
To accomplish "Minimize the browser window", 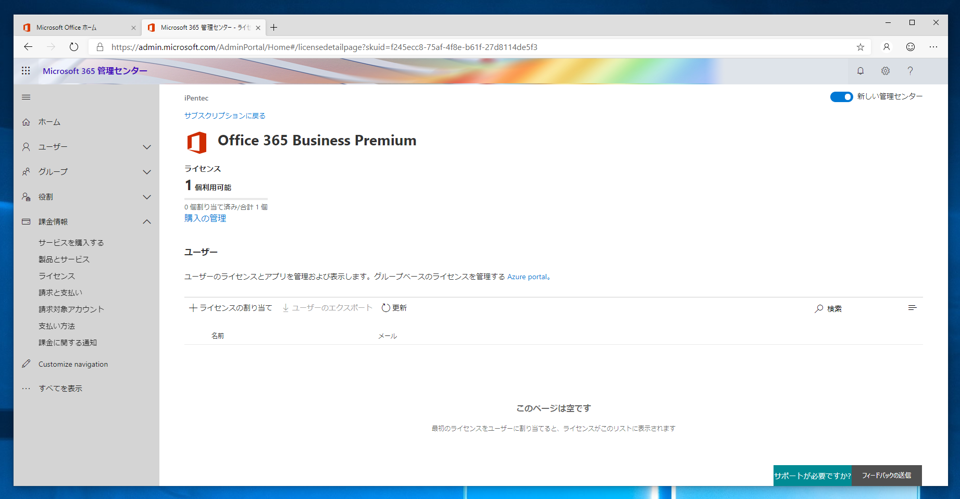I will pos(888,23).
